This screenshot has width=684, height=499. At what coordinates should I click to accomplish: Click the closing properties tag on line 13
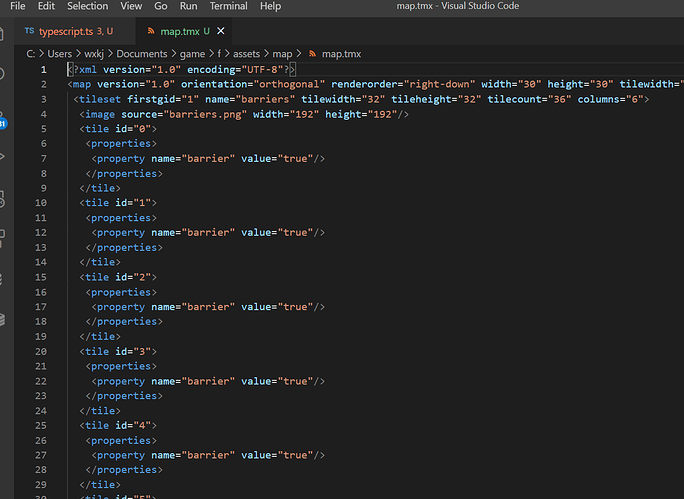click(x=124, y=247)
